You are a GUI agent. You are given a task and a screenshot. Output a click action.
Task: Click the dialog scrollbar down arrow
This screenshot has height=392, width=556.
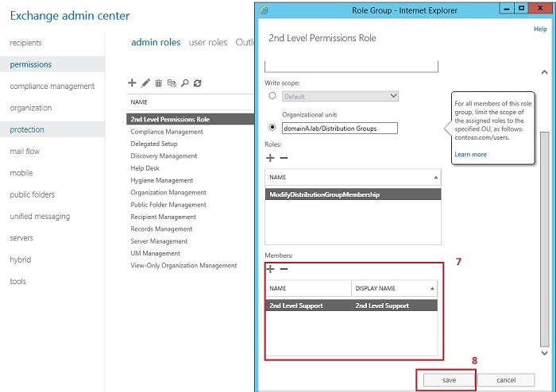[x=545, y=352]
